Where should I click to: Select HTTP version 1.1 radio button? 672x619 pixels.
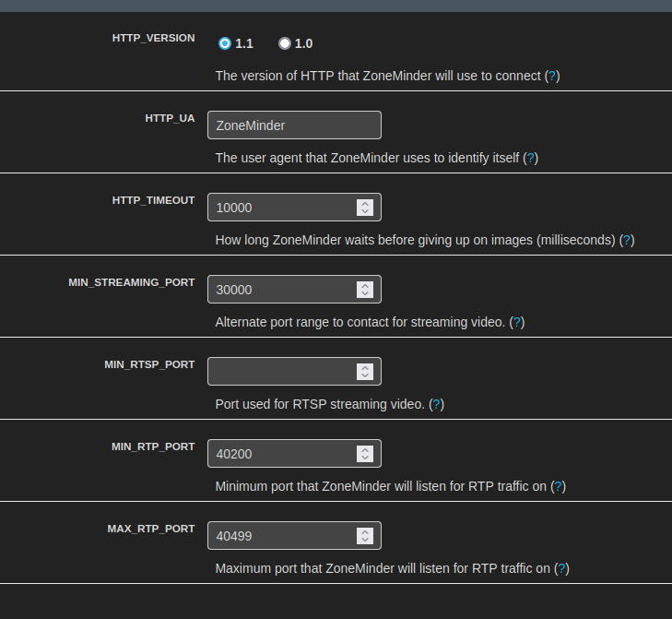[225, 43]
